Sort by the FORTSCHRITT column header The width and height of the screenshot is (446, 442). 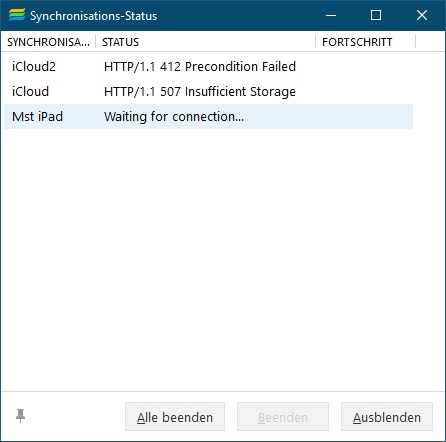point(365,42)
